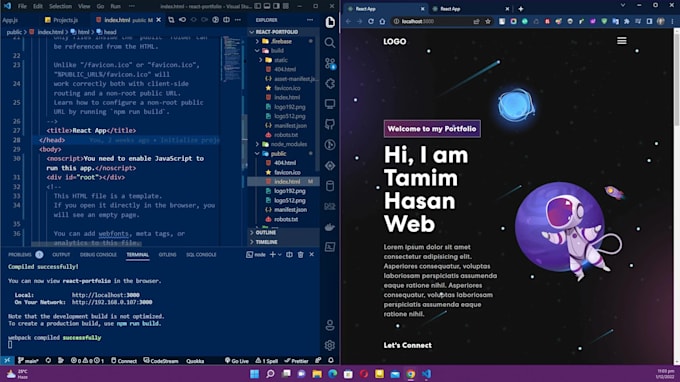Reload the localhost page in Chrome

coord(371,21)
